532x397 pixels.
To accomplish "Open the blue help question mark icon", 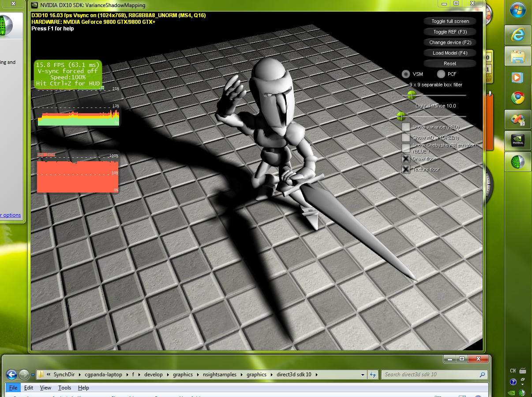I will [513, 382].
